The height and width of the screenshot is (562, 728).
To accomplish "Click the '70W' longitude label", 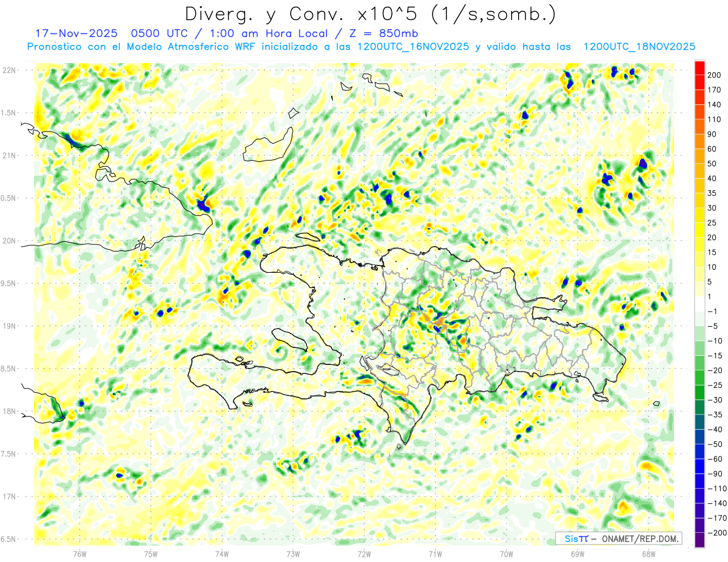I will (507, 554).
